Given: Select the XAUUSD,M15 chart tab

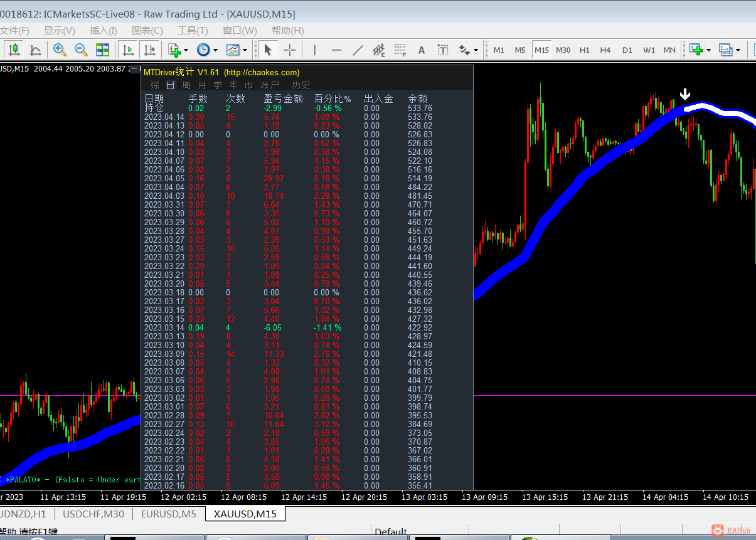Looking at the screenshot, I should point(245,514).
